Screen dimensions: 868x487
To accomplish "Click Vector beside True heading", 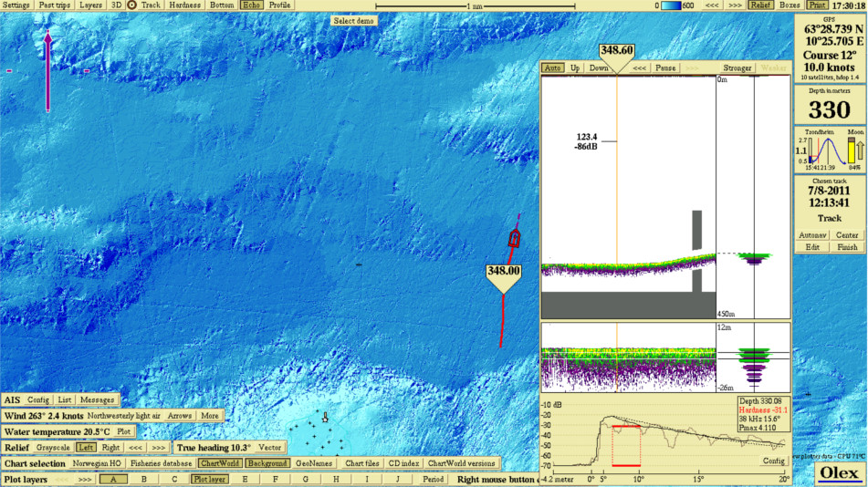I will coord(269,447).
